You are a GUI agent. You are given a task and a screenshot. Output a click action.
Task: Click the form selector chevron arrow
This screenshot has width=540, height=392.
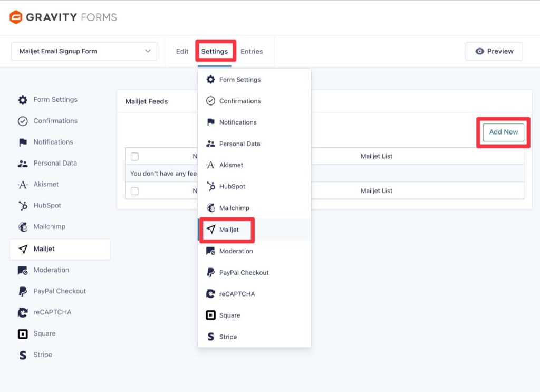(148, 51)
